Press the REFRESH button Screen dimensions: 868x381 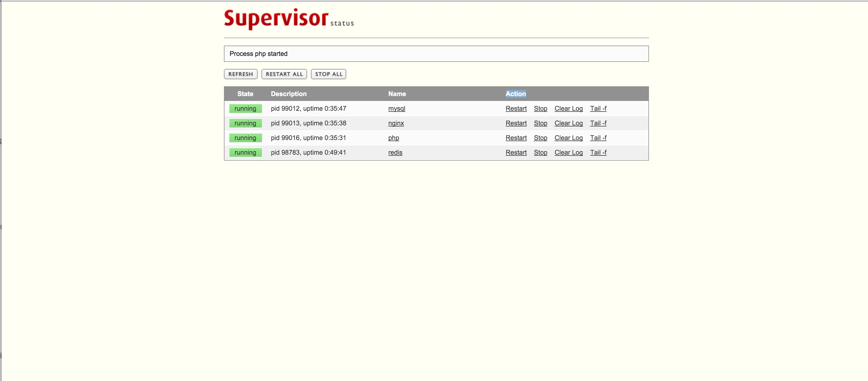coord(240,74)
